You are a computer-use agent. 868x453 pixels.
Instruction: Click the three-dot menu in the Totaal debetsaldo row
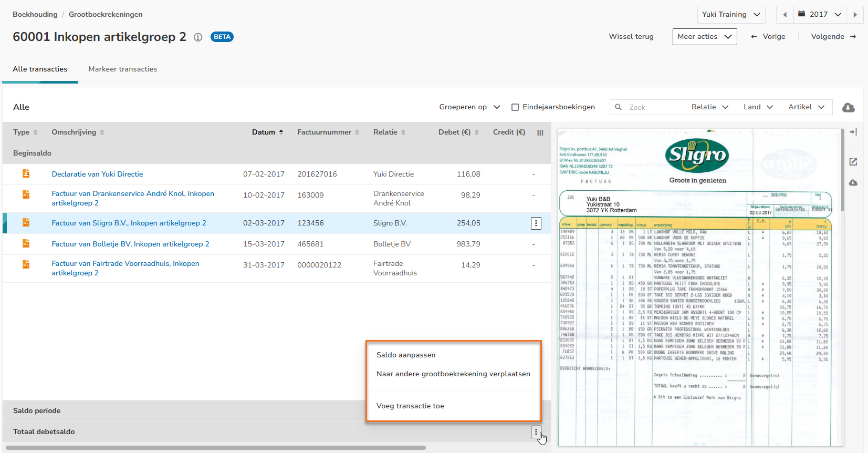coord(536,432)
